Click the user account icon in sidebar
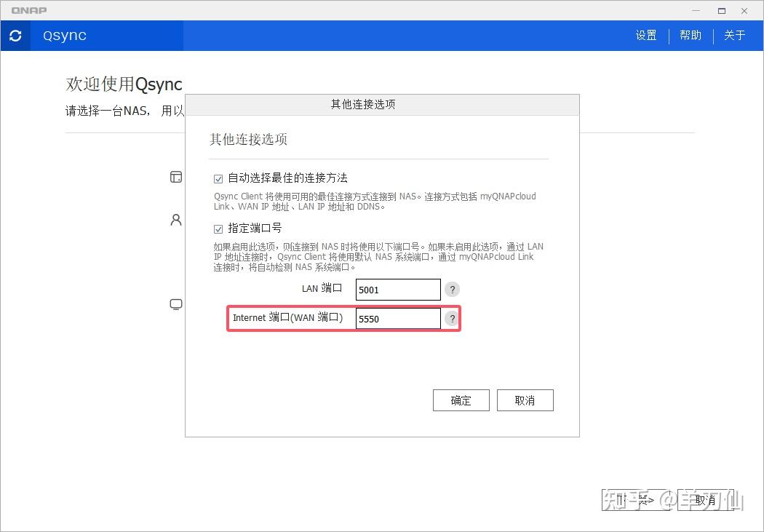 175,220
